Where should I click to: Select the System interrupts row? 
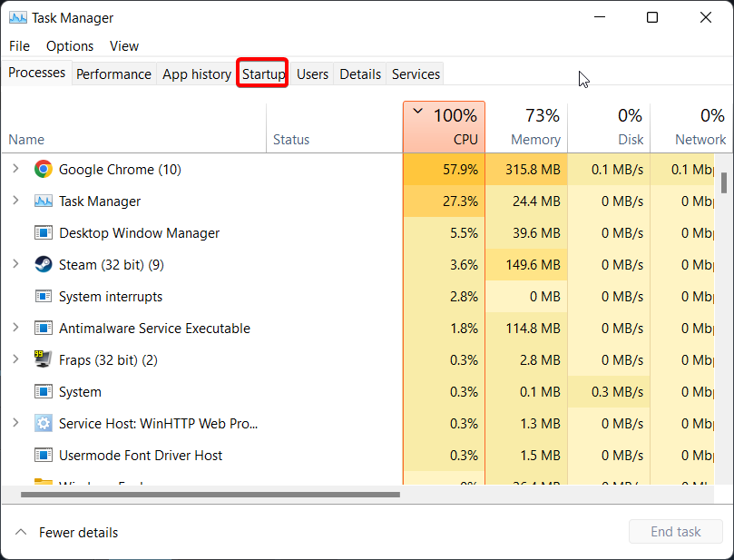(x=111, y=297)
